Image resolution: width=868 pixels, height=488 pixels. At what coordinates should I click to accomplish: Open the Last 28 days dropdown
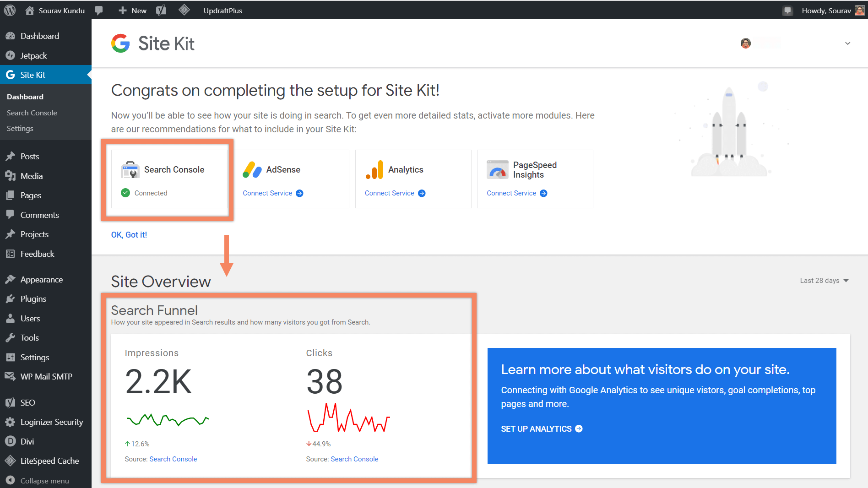click(824, 281)
